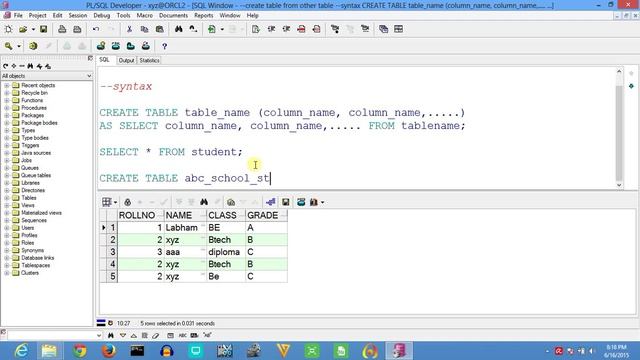
Task: Select row 3 header in results grid
Action: 112,252
